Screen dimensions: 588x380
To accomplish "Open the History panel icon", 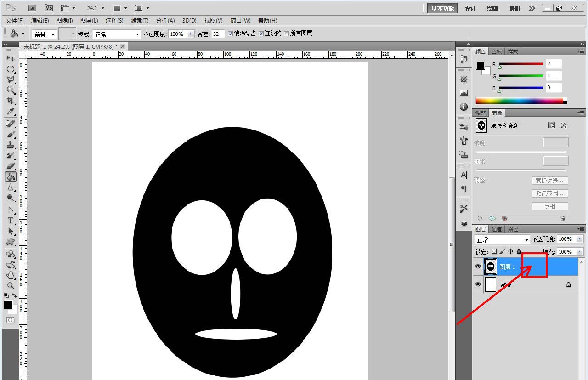I will pyautogui.click(x=464, y=59).
